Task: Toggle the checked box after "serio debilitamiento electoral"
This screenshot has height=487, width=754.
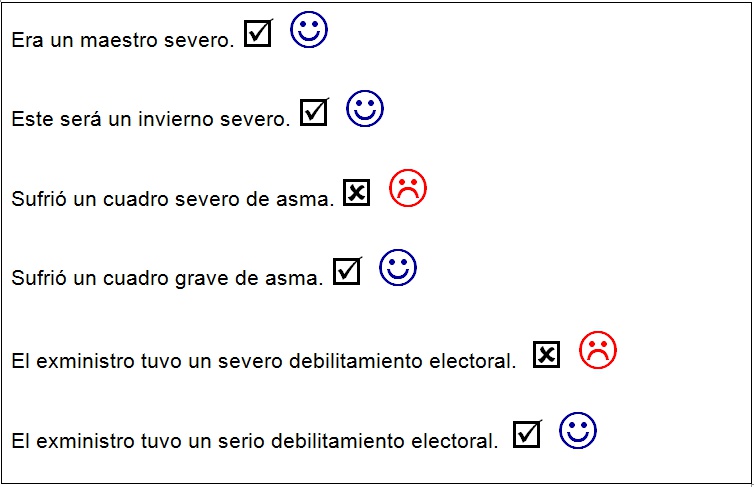Action: tap(526, 434)
